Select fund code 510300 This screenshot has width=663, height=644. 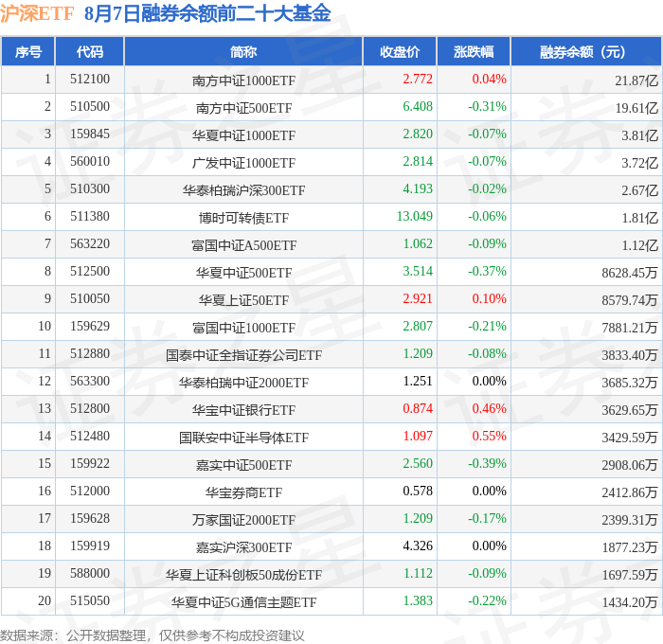coord(90,189)
